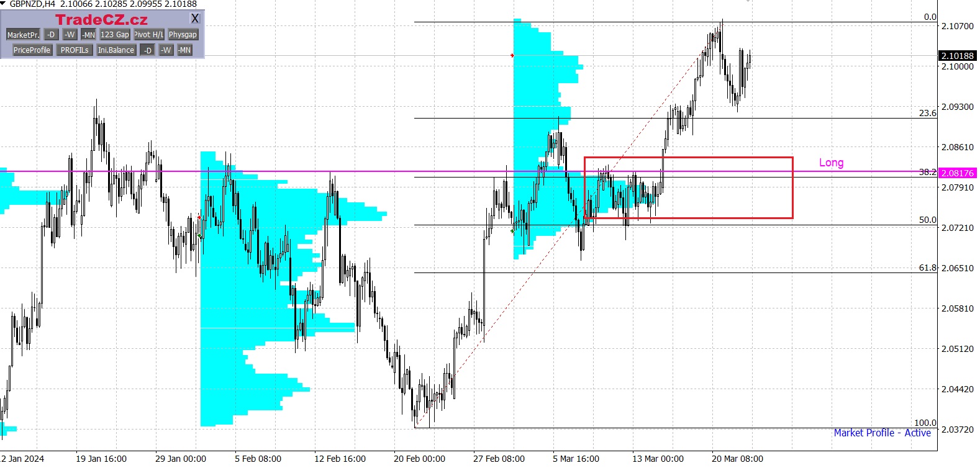Click the -W button in Ini.Balance row
The width and height of the screenshot is (980, 468).
click(166, 50)
